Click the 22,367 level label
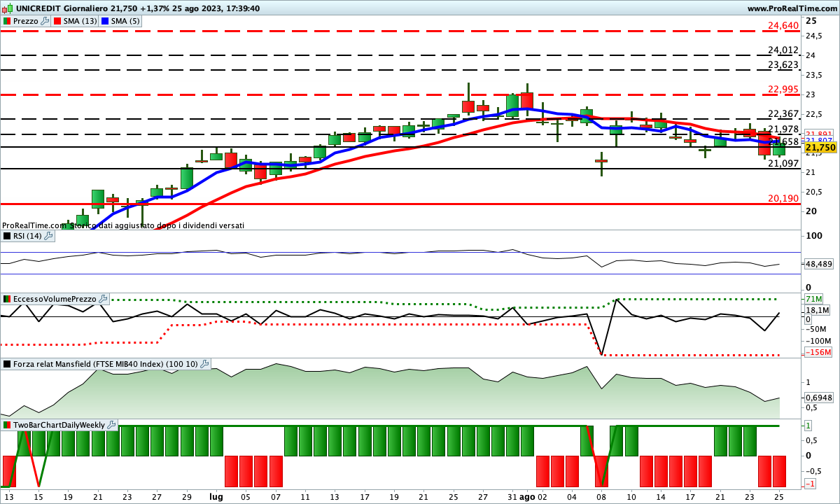The image size is (840, 504). [x=783, y=114]
